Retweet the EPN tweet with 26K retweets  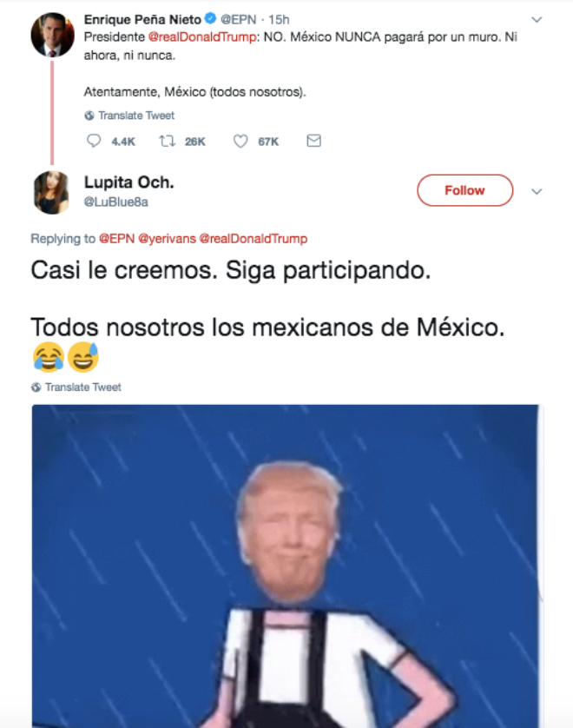coord(167,141)
